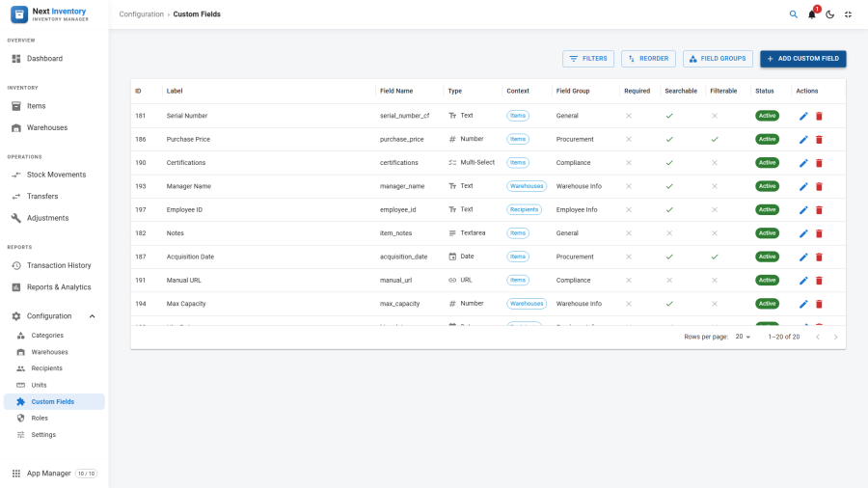Delete the Acquisition Date field
Image resolution: width=868 pixels, height=488 pixels.
pyautogui.click(x=819, y=258)
